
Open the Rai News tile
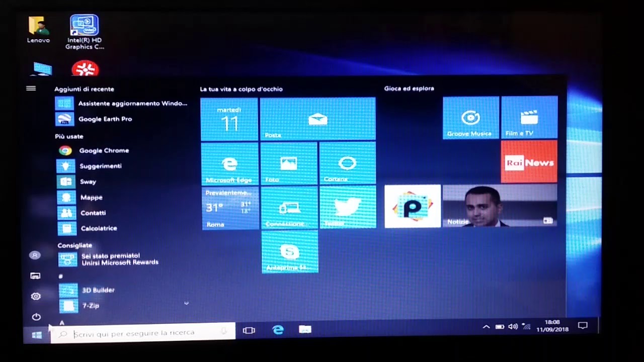coord(529,161)
